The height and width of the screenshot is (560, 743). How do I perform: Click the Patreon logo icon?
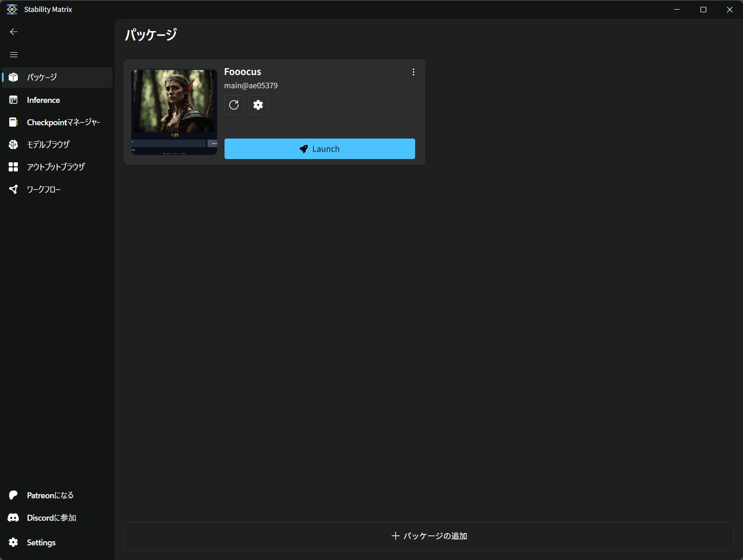(x=13, y=495)
